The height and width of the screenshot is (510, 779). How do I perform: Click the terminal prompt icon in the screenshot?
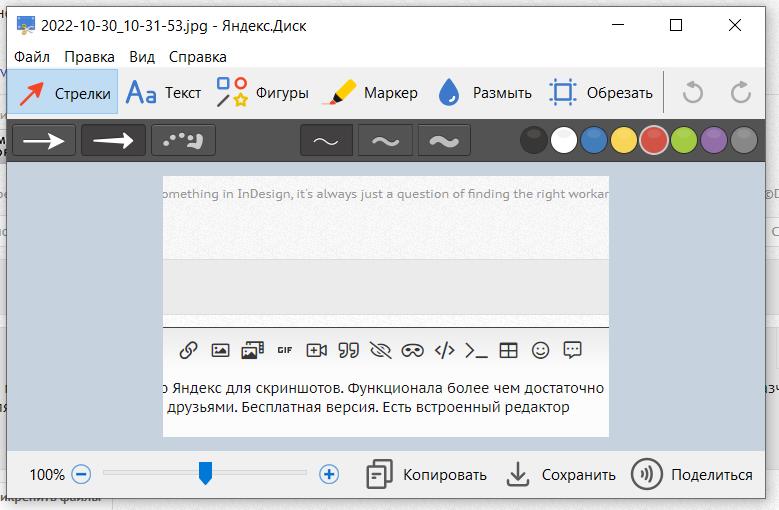click(x=476, y=351)
